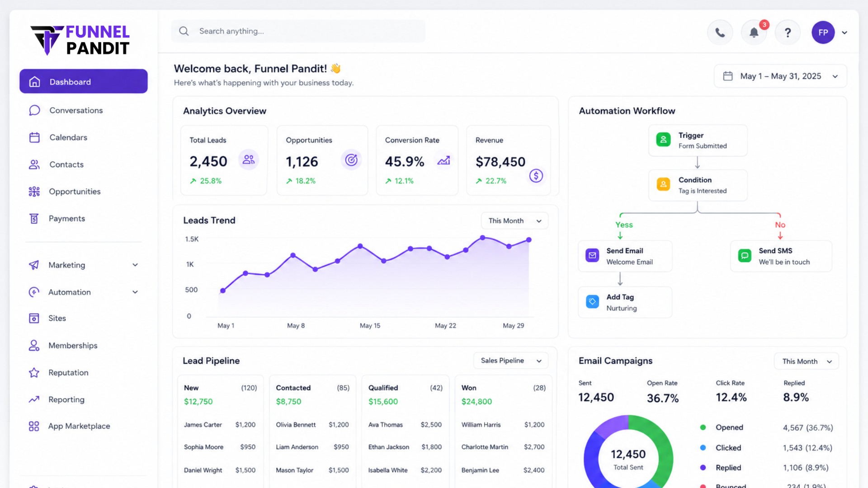
Task: Select Isabella White lead entry
Action: point(405,470)
